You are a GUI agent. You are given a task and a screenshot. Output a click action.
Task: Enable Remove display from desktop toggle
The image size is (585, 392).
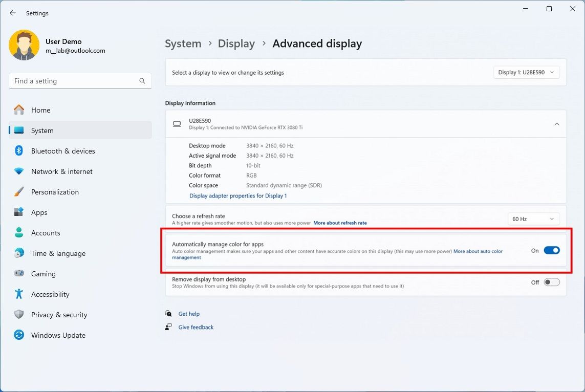(551, 282)
